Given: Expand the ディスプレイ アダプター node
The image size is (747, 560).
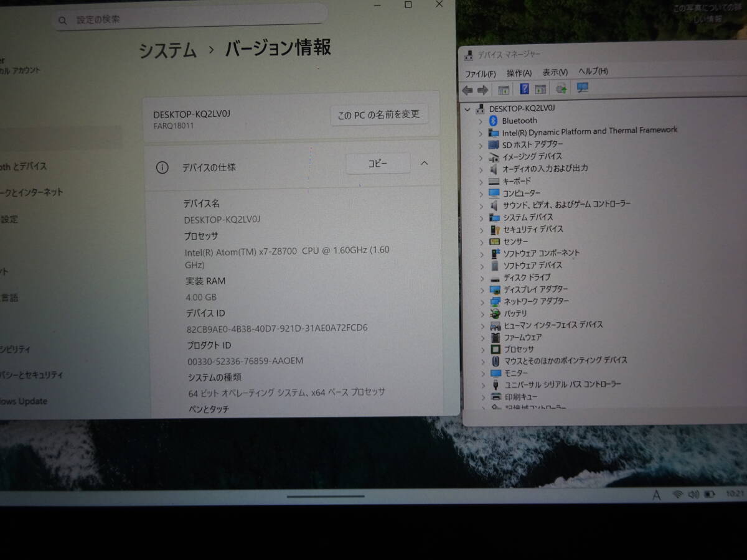Looking at the screenshot, I should 481,290.
